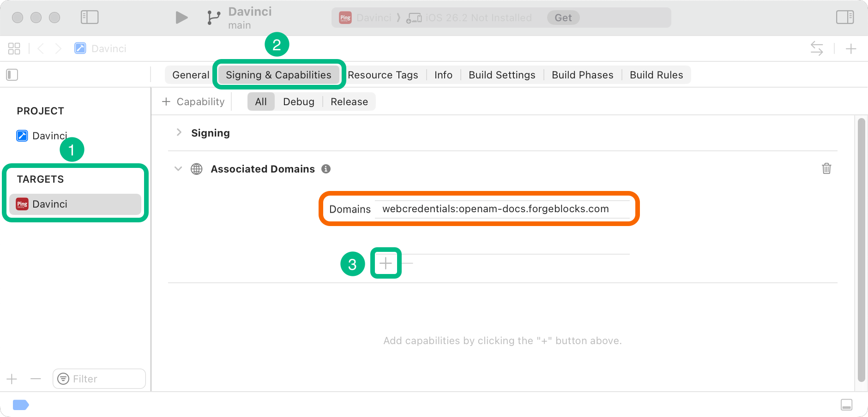This screenshot has width=868, height=417.
Task: Collapse the Associated Domains section
Action: click(x=178, y=169)
